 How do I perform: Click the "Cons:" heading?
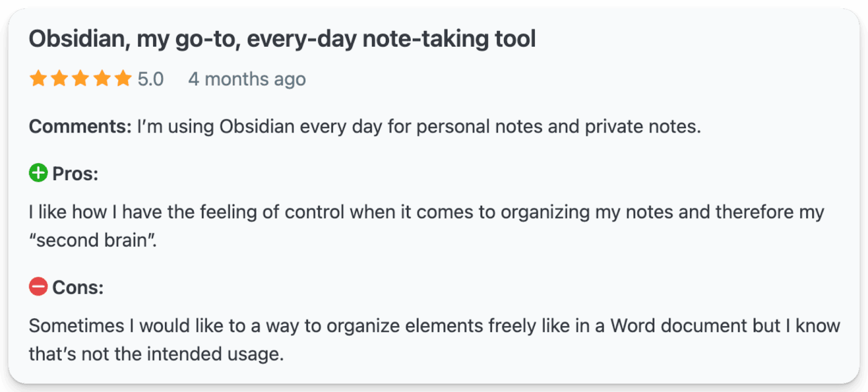[78, 287]
